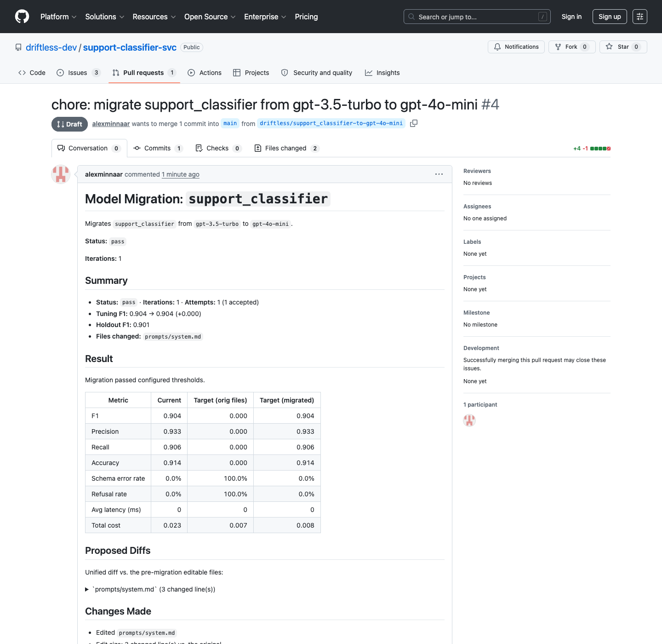Click the Target (migrated) column header
Image resolution: width=662 pixels, height=644 pixels.
[287, 400]
